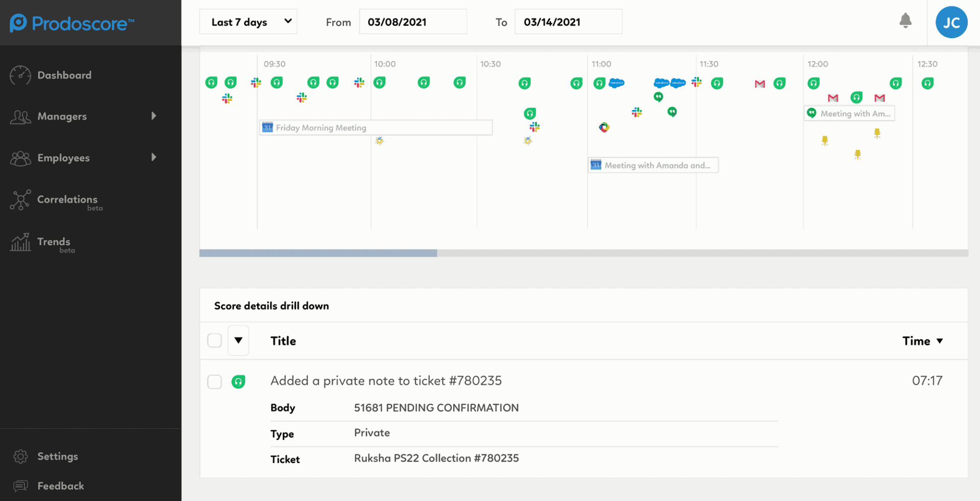The height and width of the screenshot is (501, 980).
Task: Click the '11:30' time label
Action: tap(709, 64)
